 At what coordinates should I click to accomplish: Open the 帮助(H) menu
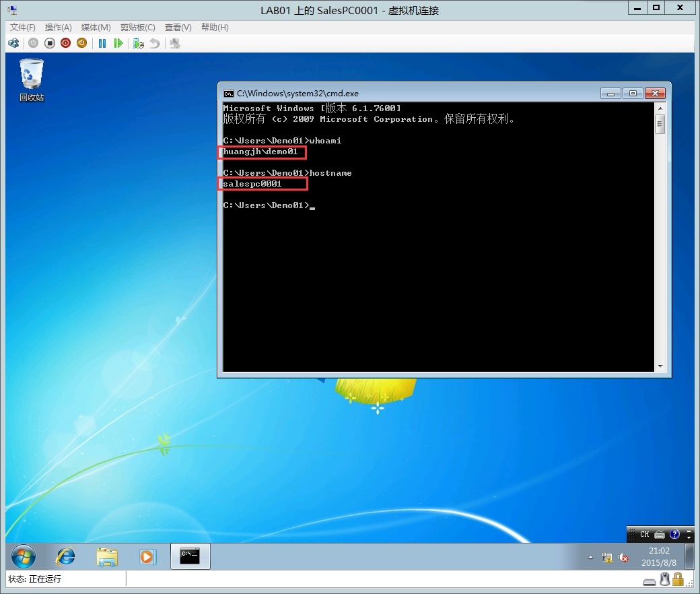pos(215,27)
